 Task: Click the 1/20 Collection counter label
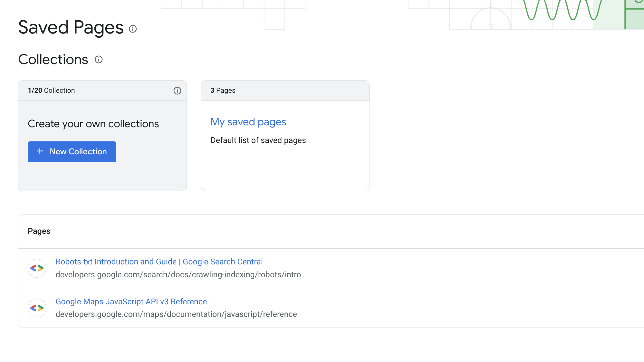tap(51, 90)
